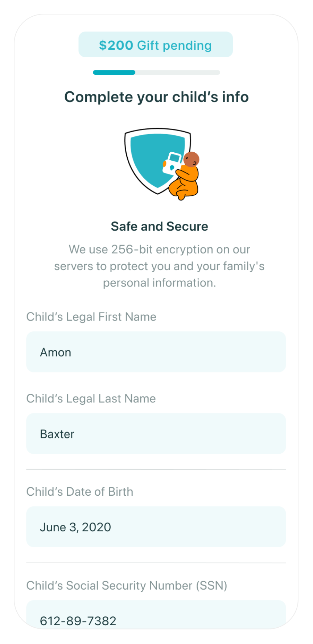Click the divider line above Date of Birth

[x=156, y=470]
